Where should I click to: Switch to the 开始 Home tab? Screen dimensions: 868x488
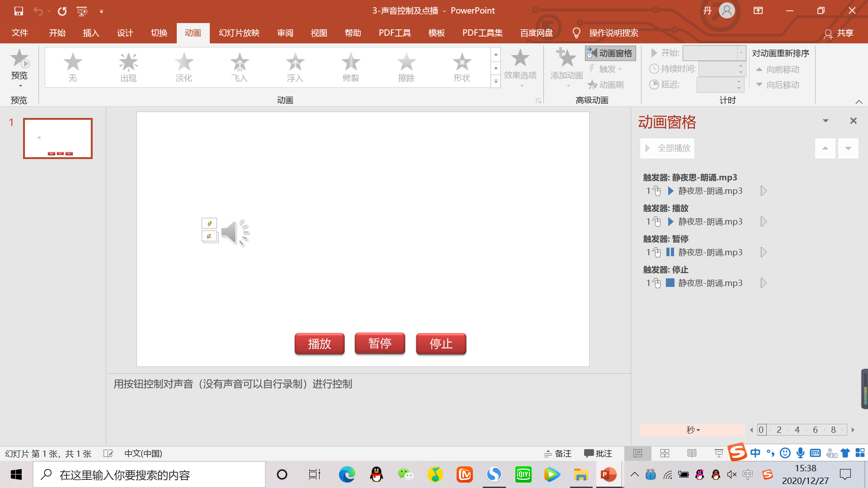(x=57, y=33)
